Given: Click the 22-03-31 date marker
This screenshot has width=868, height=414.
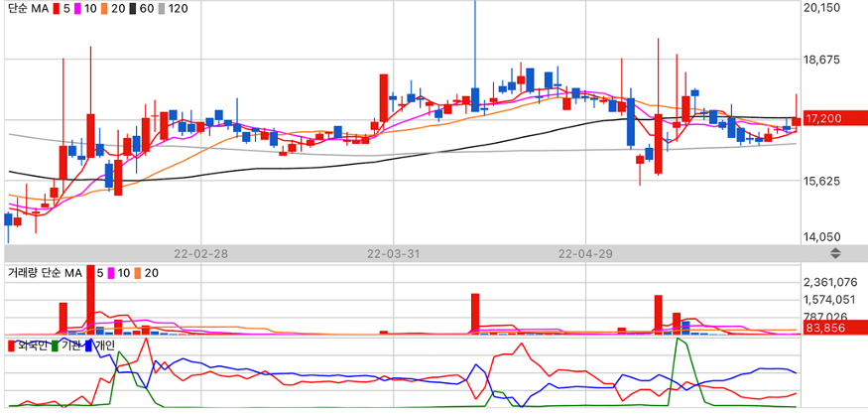Looking at the screenshot, I should click(x=394, y=254).
